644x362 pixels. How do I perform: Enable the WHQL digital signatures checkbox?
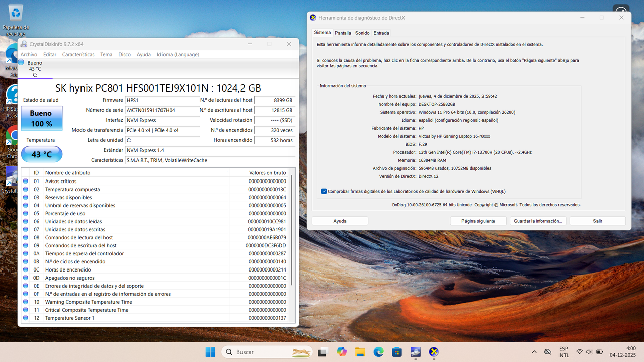323,191
